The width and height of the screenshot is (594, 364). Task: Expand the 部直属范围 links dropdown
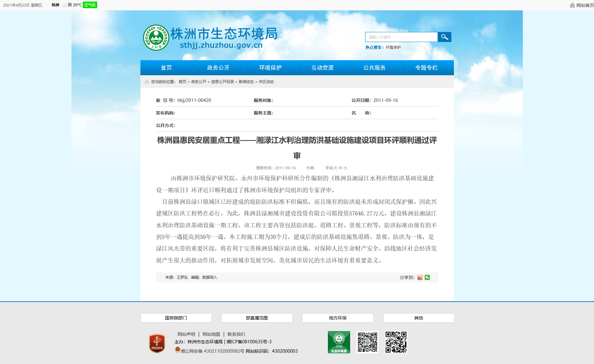[257, 318]
